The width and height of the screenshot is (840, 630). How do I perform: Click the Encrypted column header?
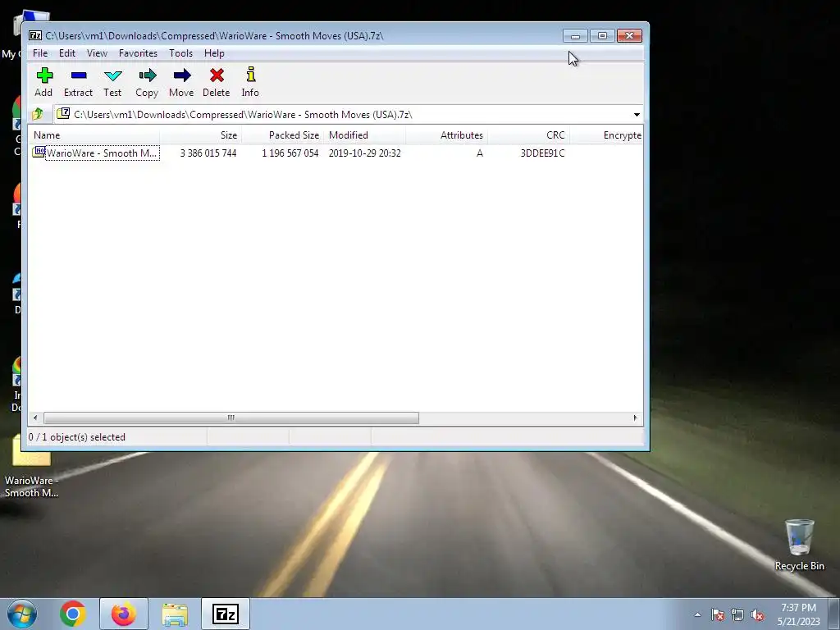click(606, 135)
